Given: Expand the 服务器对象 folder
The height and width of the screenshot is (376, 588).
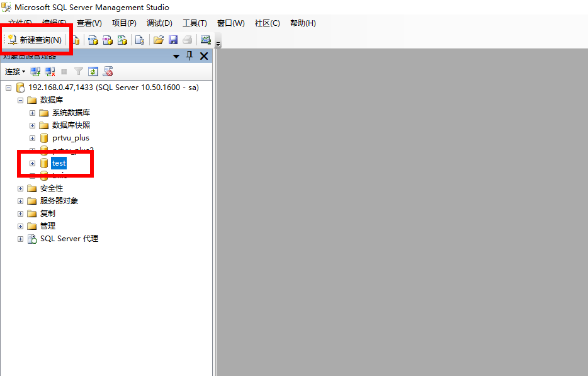Looking at the screenshot, I should [21, 201].
